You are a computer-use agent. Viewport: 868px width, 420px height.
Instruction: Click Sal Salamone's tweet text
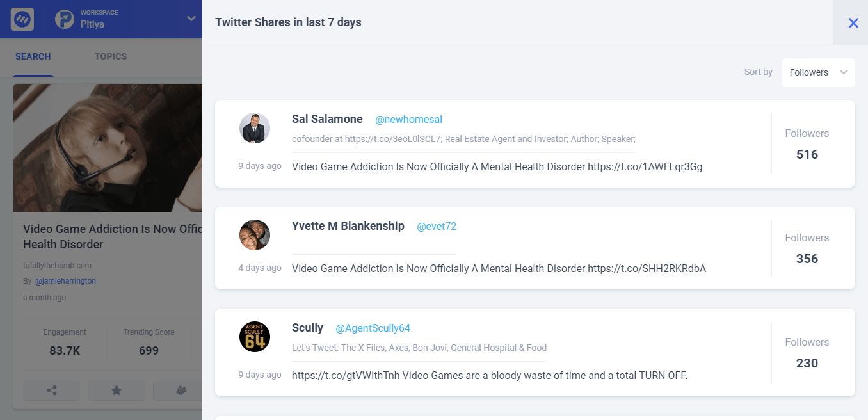497,167
